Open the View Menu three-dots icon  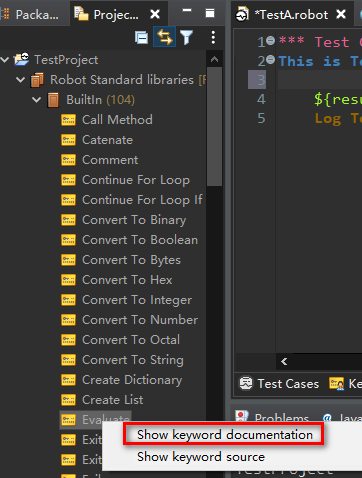click(x=213, y=37)
